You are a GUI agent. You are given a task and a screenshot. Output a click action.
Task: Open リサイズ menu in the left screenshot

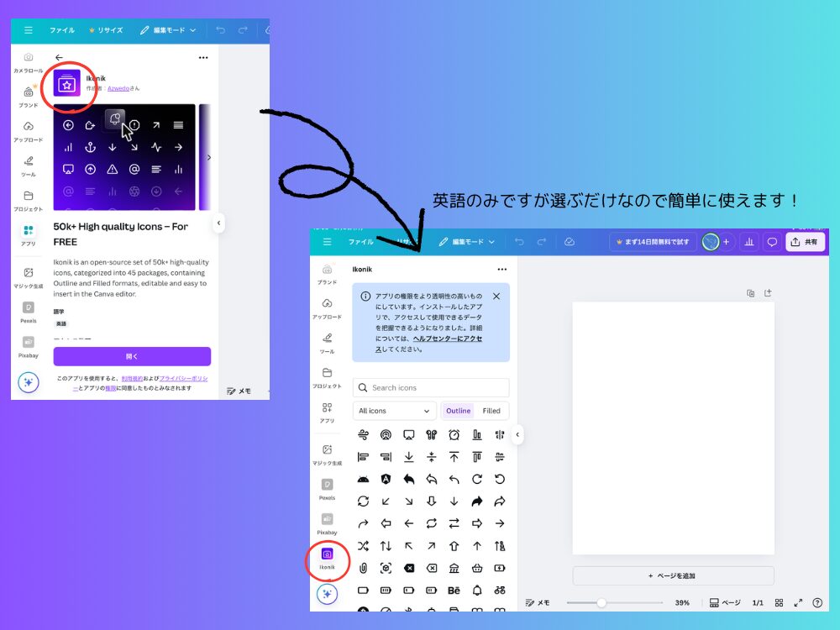point(106,30)
